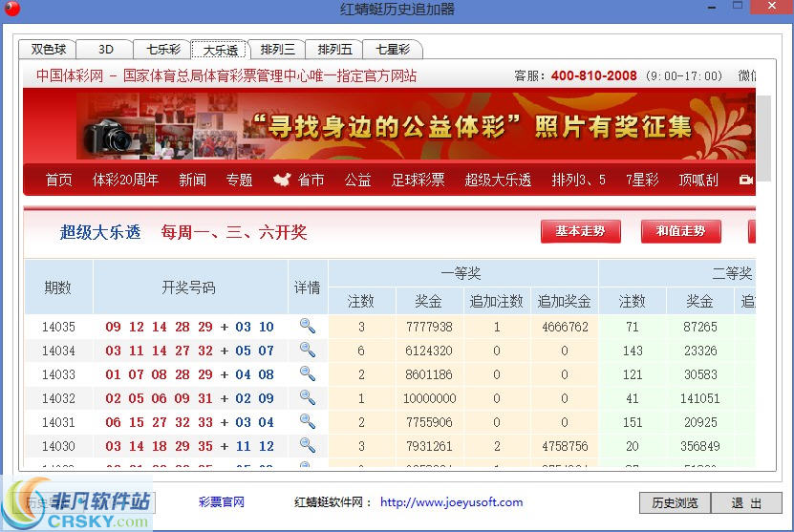Select the 大乐透 tab
The image size is (794, 532).
(x=220, y=50)
